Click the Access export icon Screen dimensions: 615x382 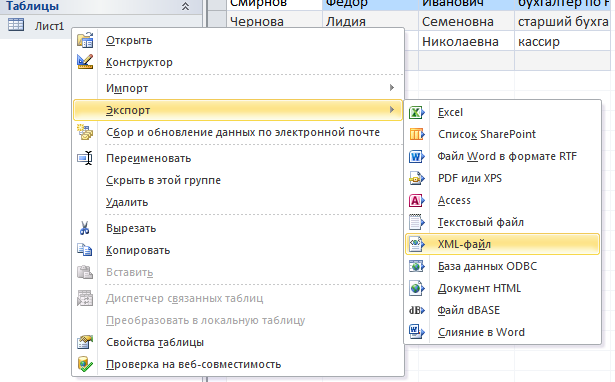click(417, 200)
